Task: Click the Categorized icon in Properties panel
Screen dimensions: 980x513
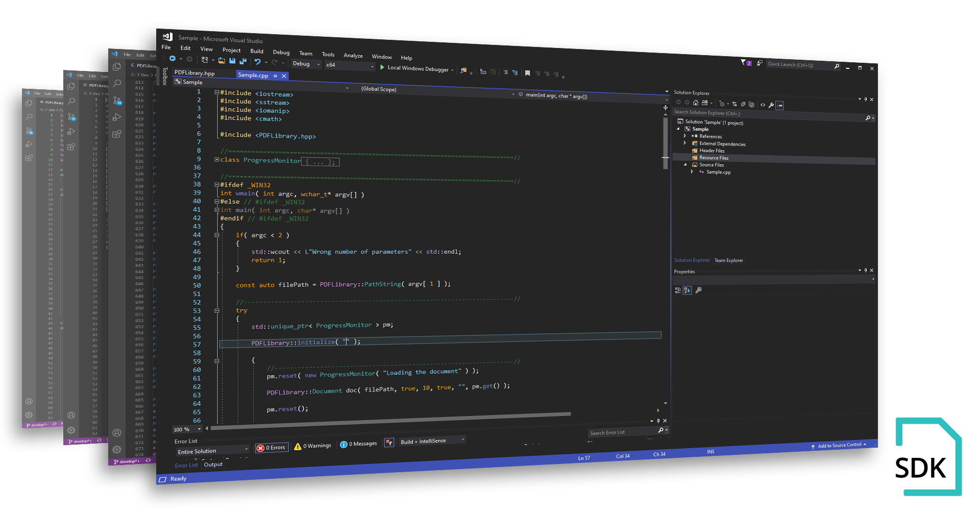Action: (x=678, y=290)
